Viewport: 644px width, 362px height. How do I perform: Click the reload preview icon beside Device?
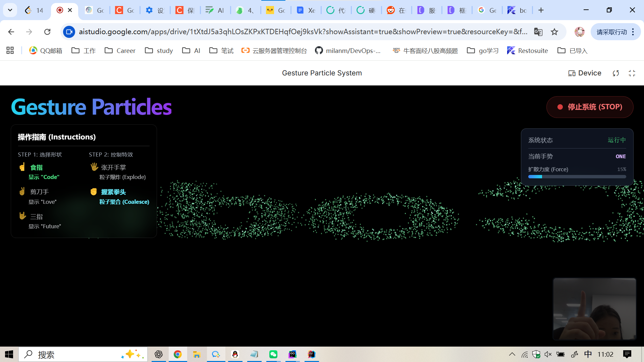616,73
